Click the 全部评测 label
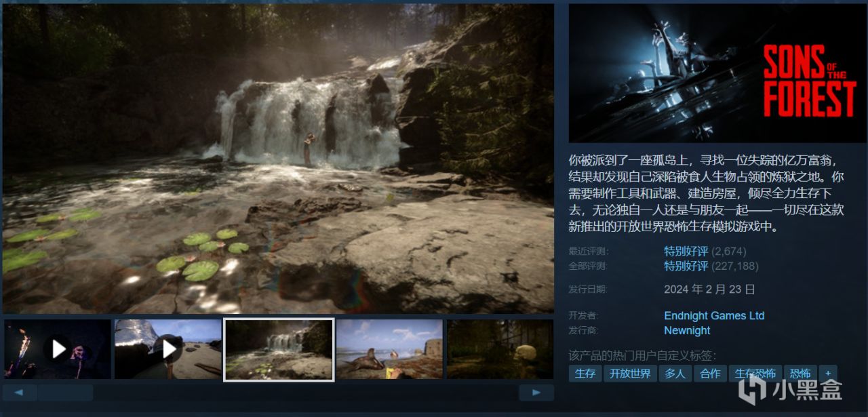This screenshot has width=868, height=417. [588, 266]
